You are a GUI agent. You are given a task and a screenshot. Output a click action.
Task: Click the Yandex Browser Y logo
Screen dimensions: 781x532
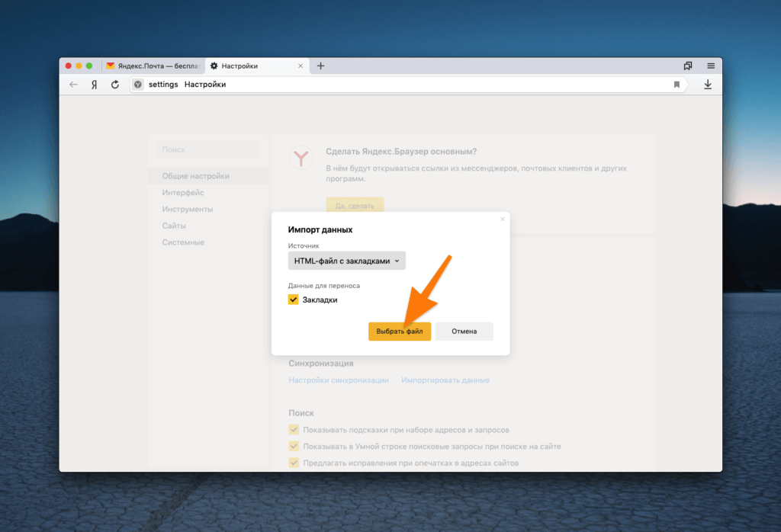(x=301, y=159)
